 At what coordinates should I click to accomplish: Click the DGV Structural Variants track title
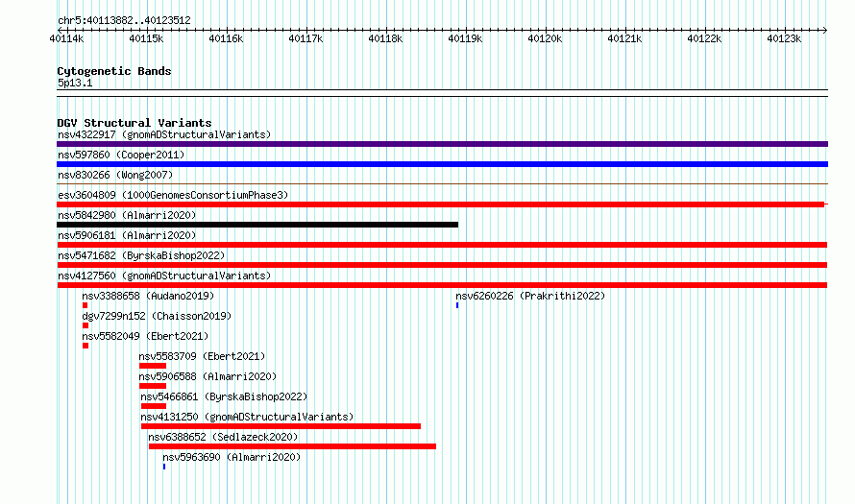click(134, 123)
